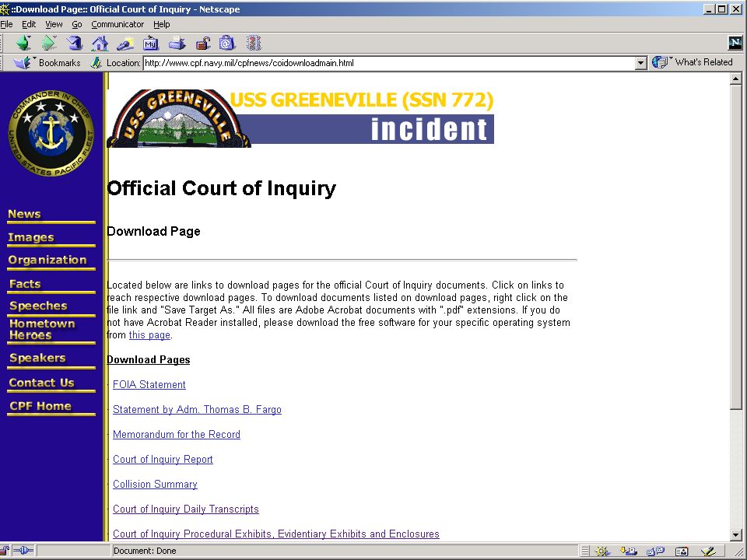Toggle the online/offline plug icon

(23, 551)
